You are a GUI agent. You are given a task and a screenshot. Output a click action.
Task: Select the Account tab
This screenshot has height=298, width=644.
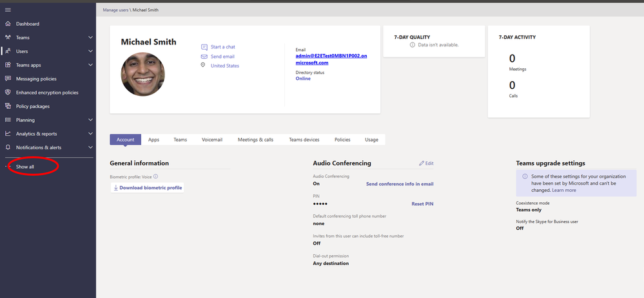(x=125, y=140)
